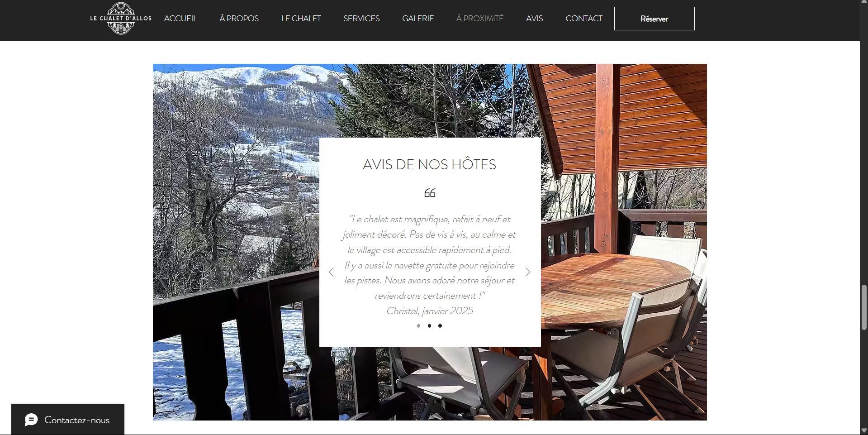The height and width of the screenshot is (435, 868).
Task: Show next review with right arrow
Action: (527, 272)
